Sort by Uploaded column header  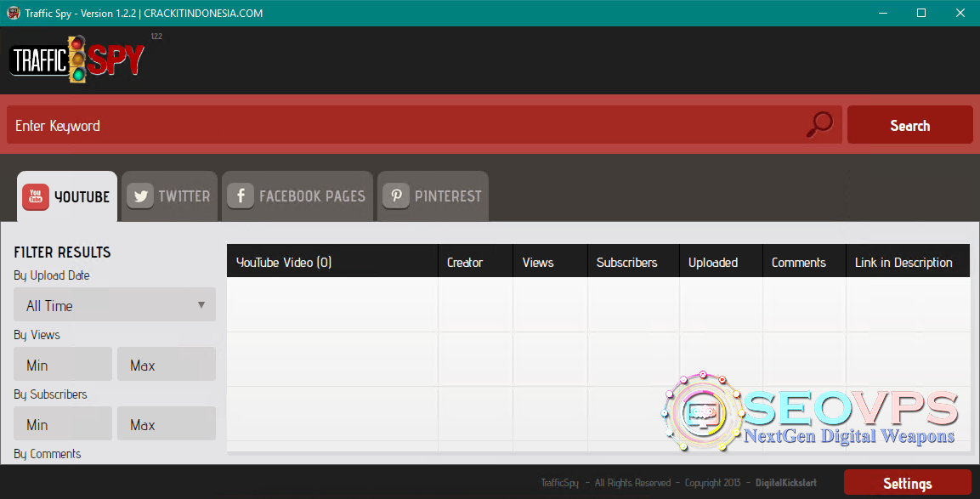(x=722, y=261)
